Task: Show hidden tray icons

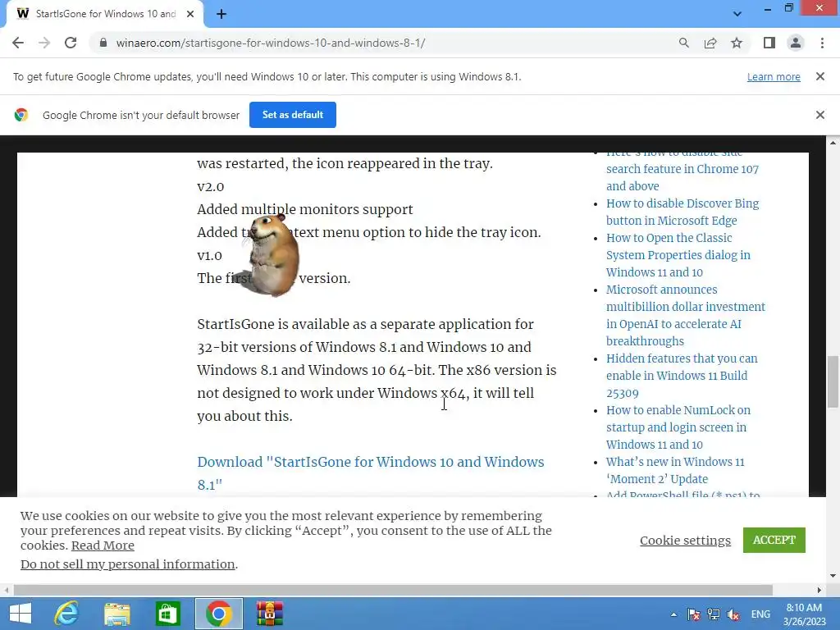Action: 673,614
